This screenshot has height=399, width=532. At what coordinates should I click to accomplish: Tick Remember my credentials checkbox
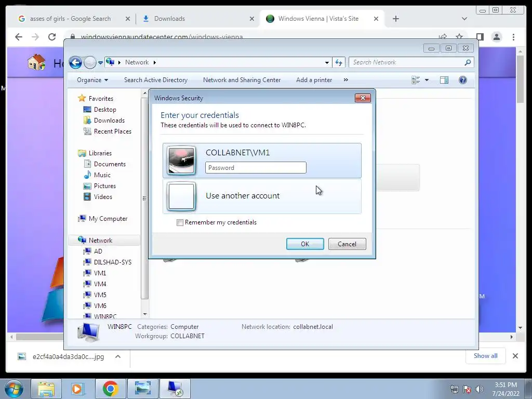coord(180,222)
